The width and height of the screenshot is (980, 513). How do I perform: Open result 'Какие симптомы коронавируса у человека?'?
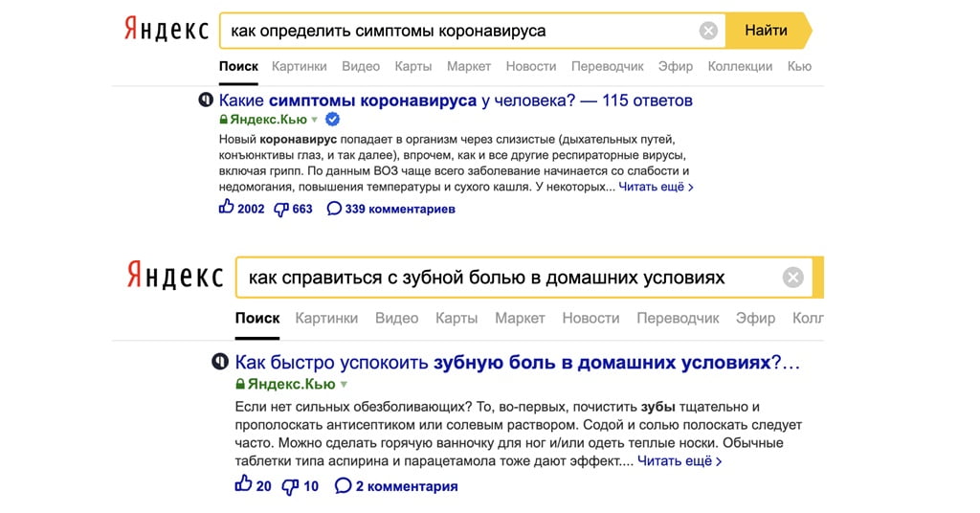tap(456, 100)
